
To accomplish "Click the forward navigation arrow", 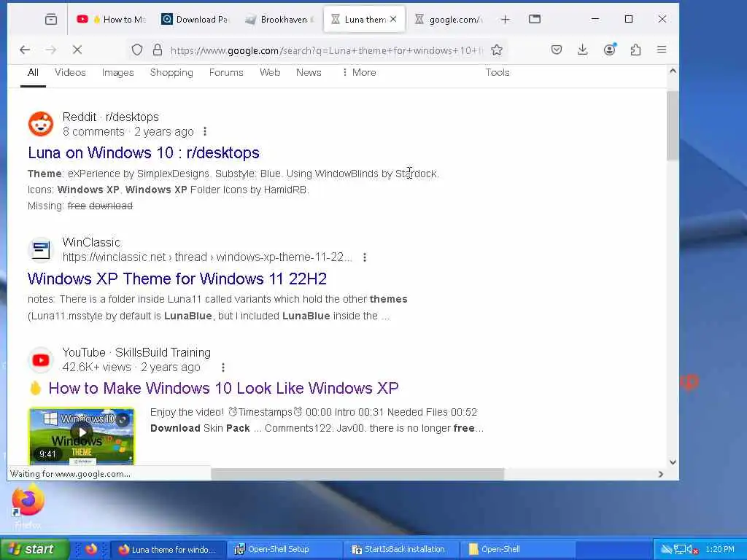I will [51, 50].
